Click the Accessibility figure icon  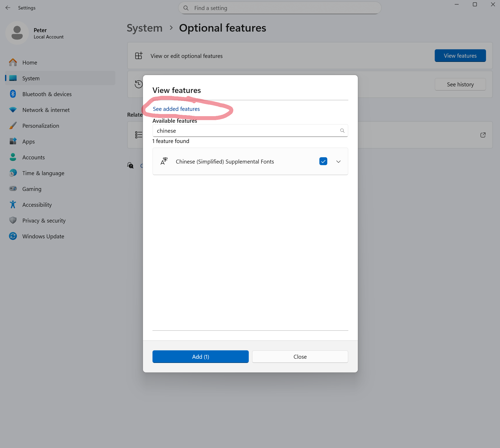point(13,204)
